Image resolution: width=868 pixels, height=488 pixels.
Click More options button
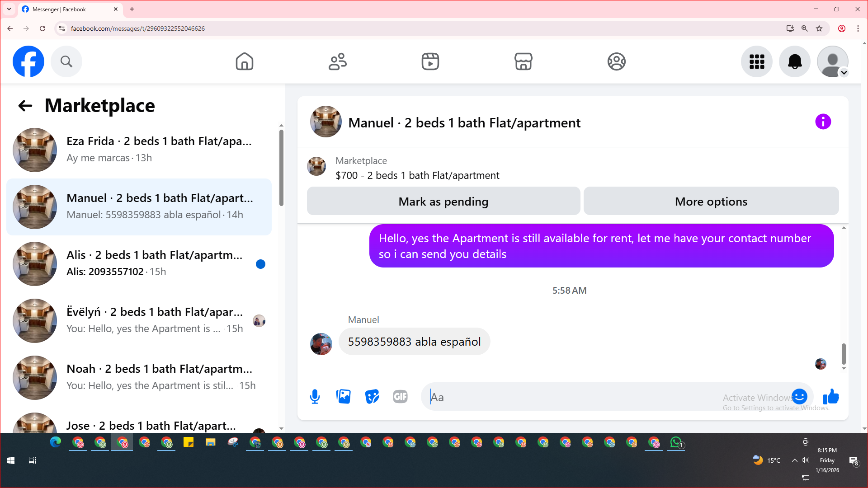[711, 202]
